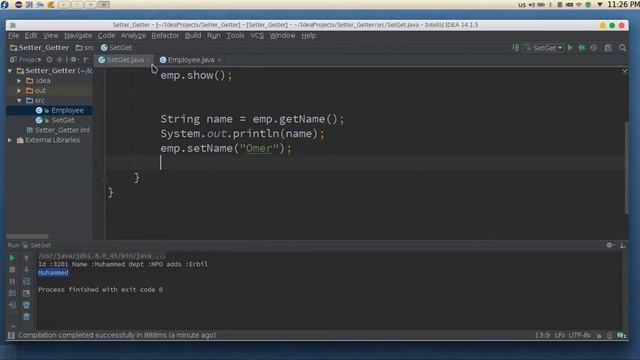
Task: Select SetGet class in project tree
Action: pyautogui.click(x=55, y=120)
